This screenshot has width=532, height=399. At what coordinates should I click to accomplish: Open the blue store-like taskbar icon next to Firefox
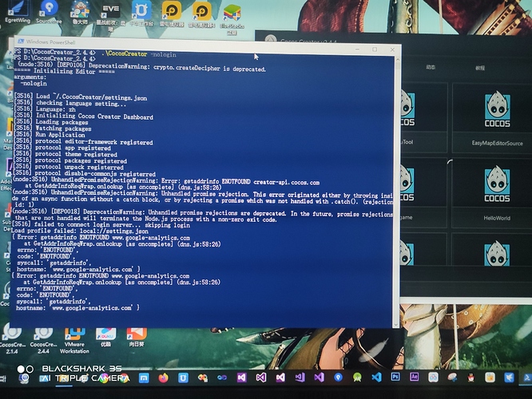[183, 377]
